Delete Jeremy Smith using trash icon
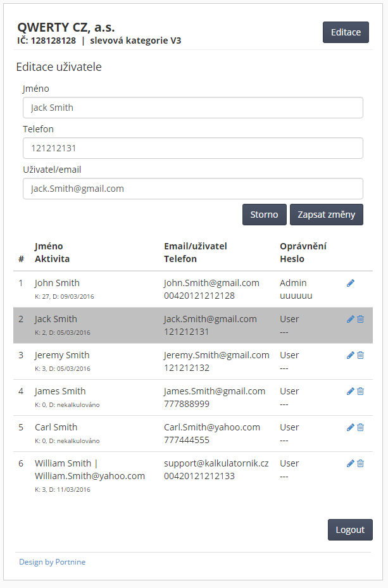 [361, 355]
